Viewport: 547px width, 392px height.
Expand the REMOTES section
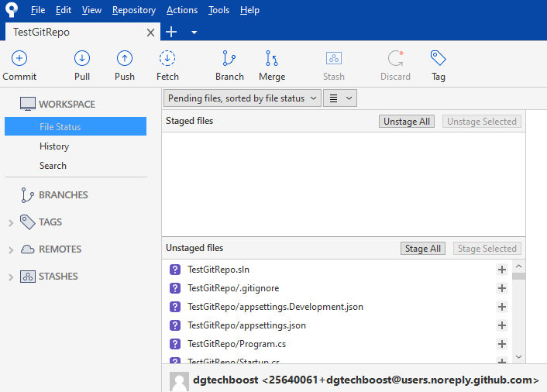[11, 250]
